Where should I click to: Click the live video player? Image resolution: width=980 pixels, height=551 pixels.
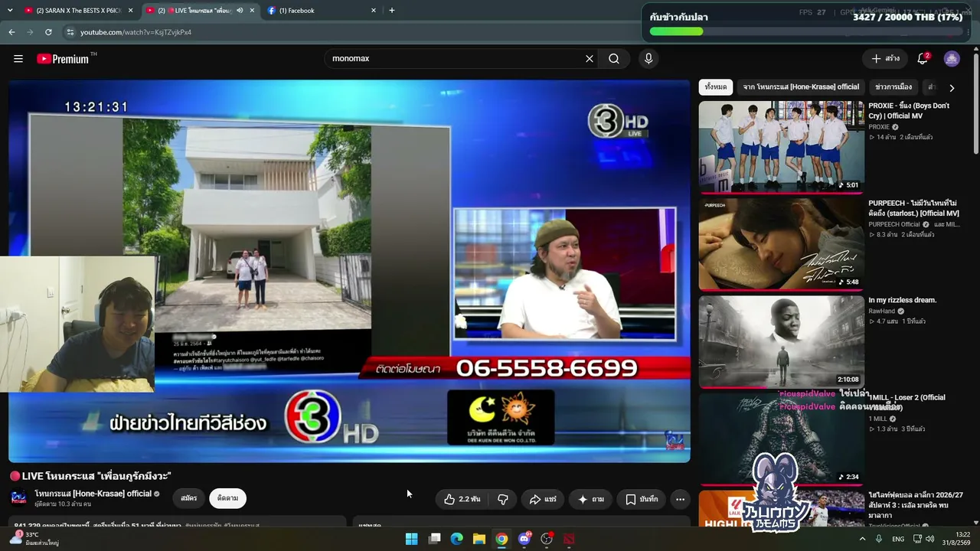(349, 271)
